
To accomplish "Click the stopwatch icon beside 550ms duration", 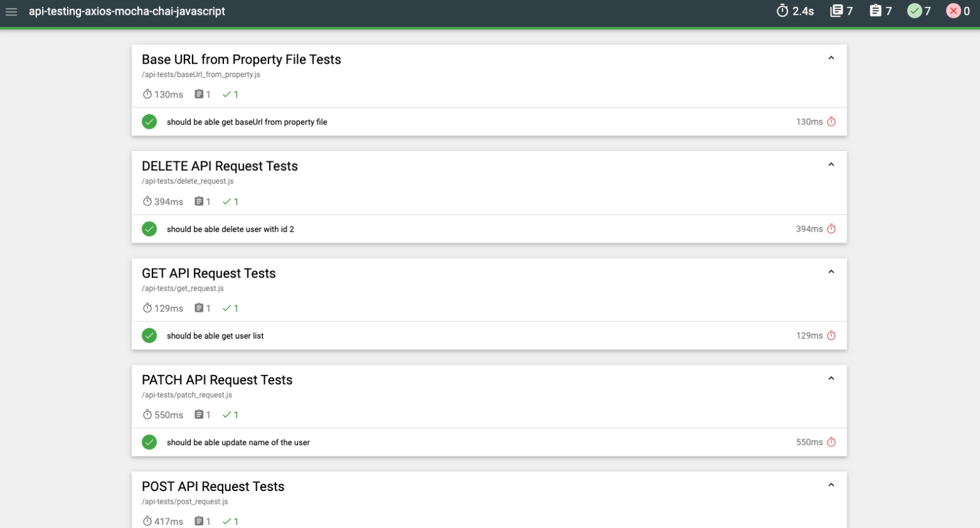I will pos(831,441).
